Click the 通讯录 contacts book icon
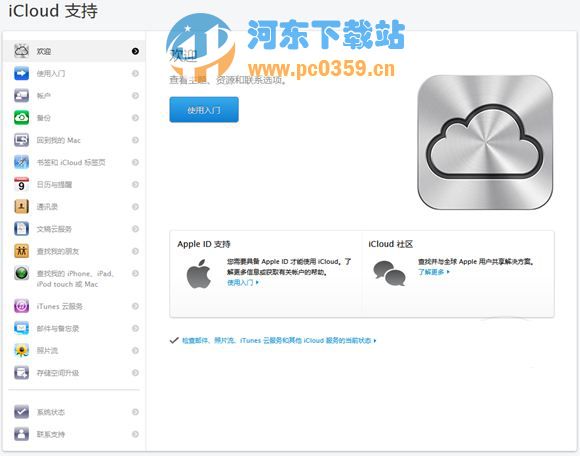This screenshot has width=580, height=456. click(x=21, y=206)
